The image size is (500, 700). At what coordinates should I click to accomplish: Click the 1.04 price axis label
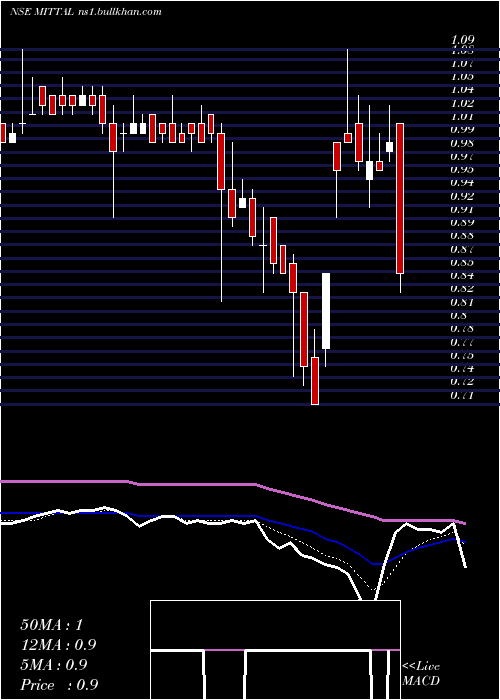click(462, 90)
